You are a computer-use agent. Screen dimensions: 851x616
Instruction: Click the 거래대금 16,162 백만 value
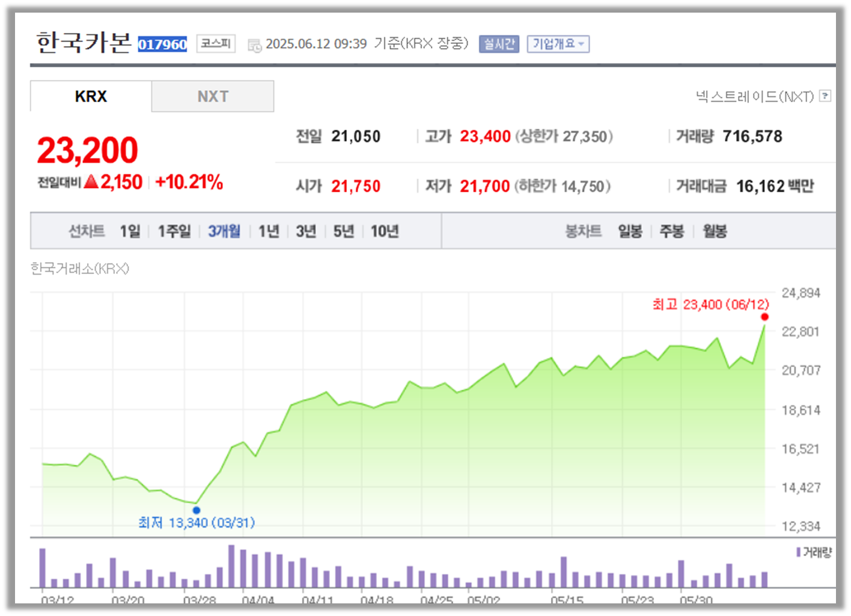point(775,186)
